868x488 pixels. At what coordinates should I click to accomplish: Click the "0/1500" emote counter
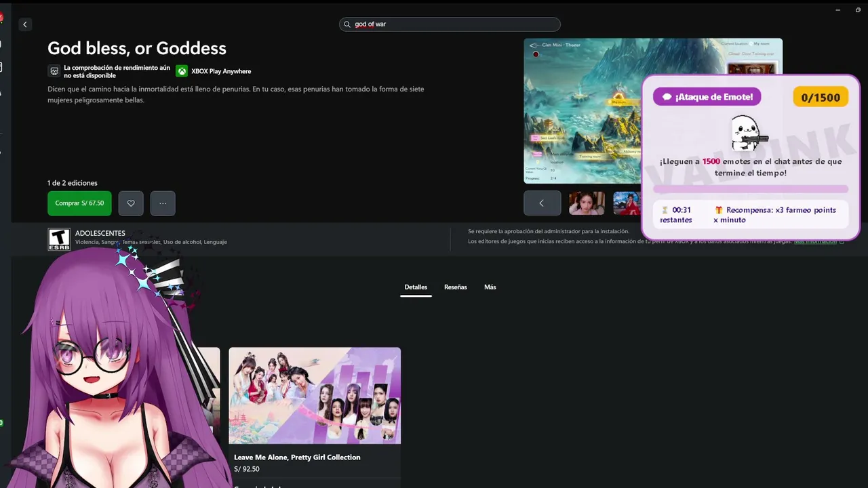click(821, 98)
